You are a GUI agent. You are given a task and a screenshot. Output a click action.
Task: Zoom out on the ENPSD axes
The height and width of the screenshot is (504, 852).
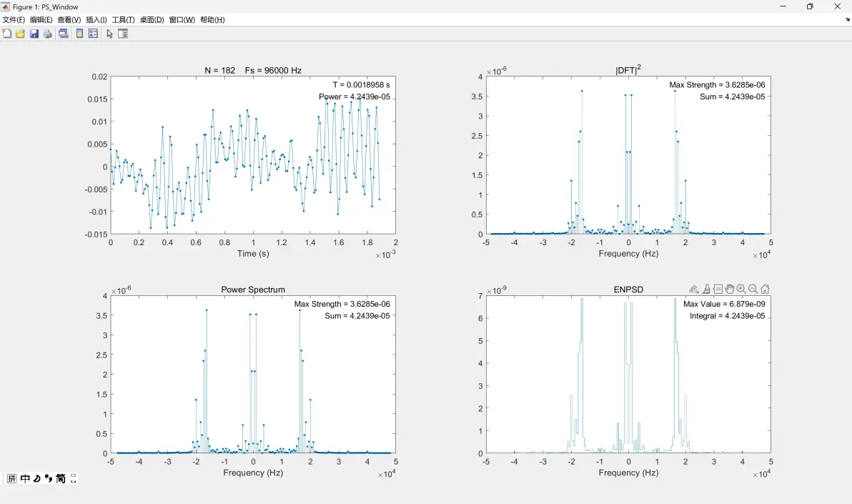(x=753, y=290)
